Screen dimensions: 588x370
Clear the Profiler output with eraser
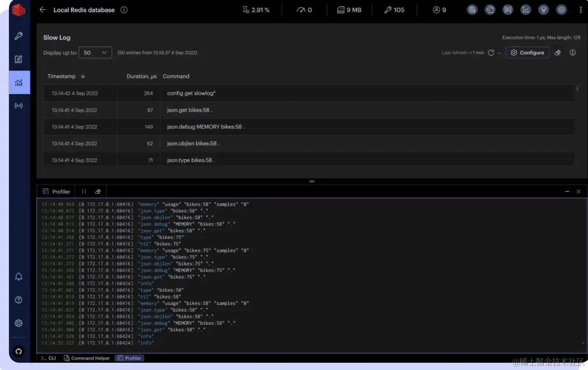98,192
